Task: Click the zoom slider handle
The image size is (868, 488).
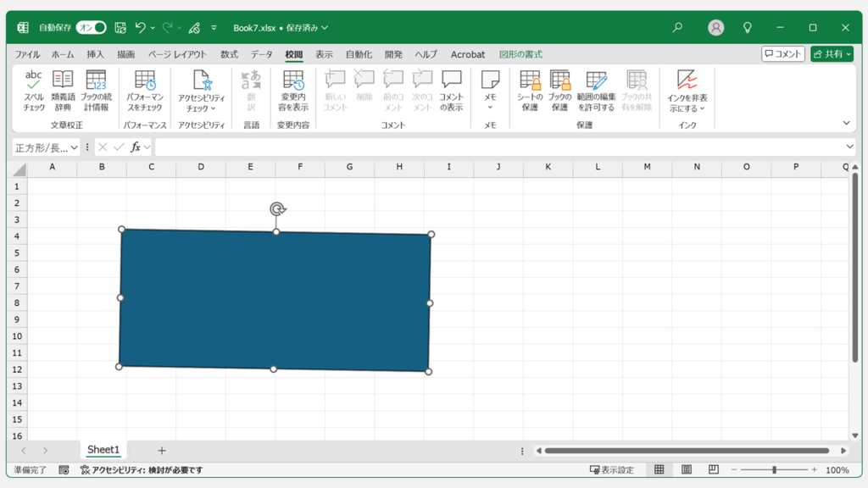Action: click(774, 469)
